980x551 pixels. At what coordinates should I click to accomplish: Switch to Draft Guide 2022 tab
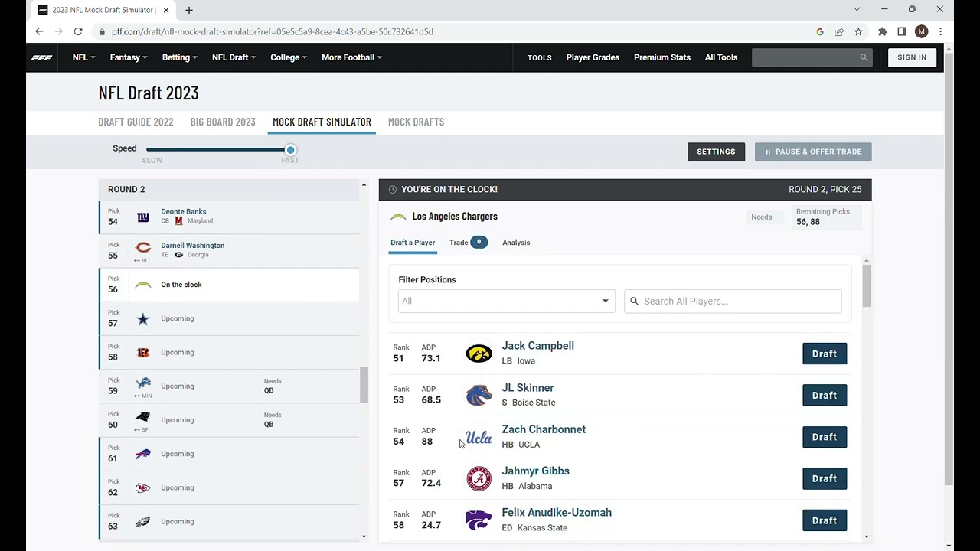[x=136, y=122]
